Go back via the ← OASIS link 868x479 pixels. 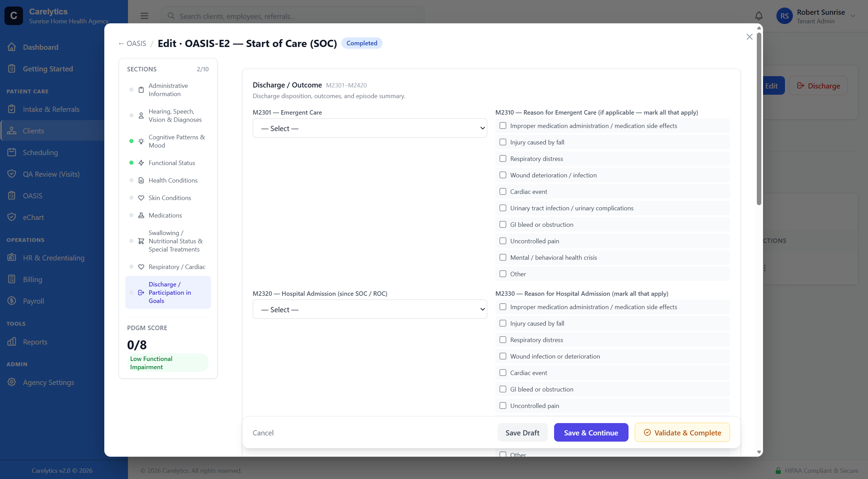pyautogui.click(x=132, y=44)
